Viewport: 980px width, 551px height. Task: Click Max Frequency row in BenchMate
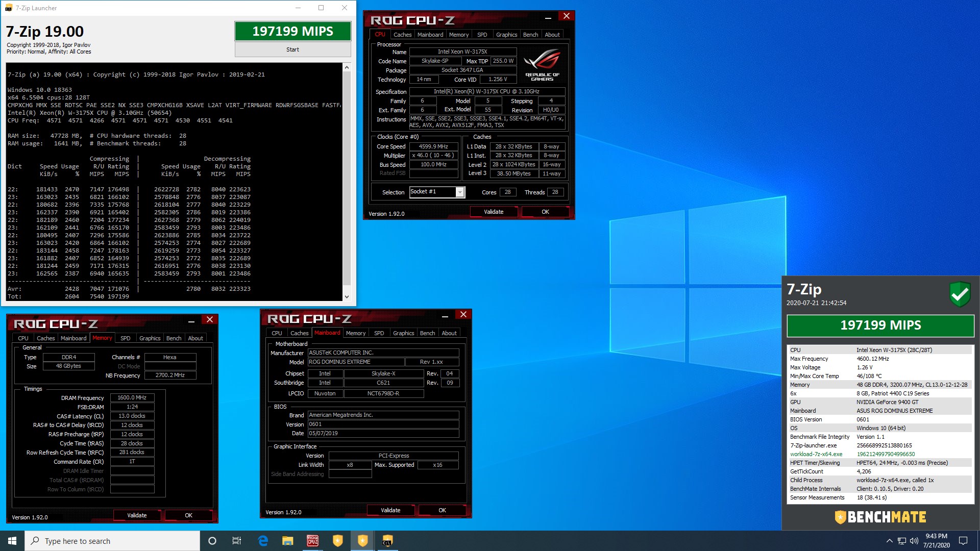[880, 359]
